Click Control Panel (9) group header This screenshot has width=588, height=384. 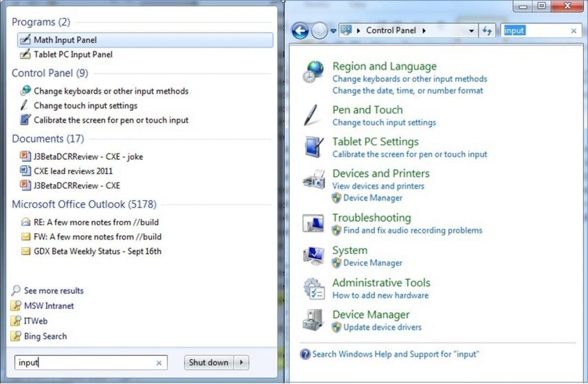(50, 73)
